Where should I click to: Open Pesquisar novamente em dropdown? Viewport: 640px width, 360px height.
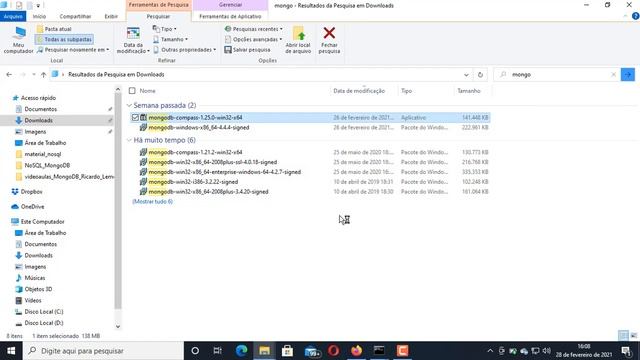[x=73, y=50]
